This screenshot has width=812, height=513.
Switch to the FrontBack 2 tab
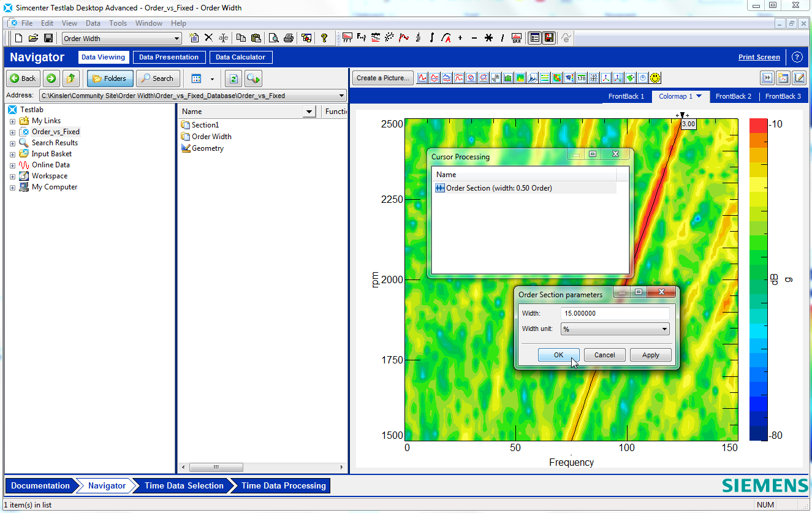[x=734, y=96]
